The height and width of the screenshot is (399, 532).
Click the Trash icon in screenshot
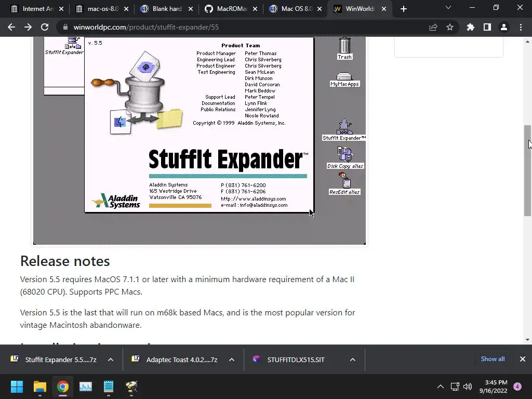click(x=345, y=48)
